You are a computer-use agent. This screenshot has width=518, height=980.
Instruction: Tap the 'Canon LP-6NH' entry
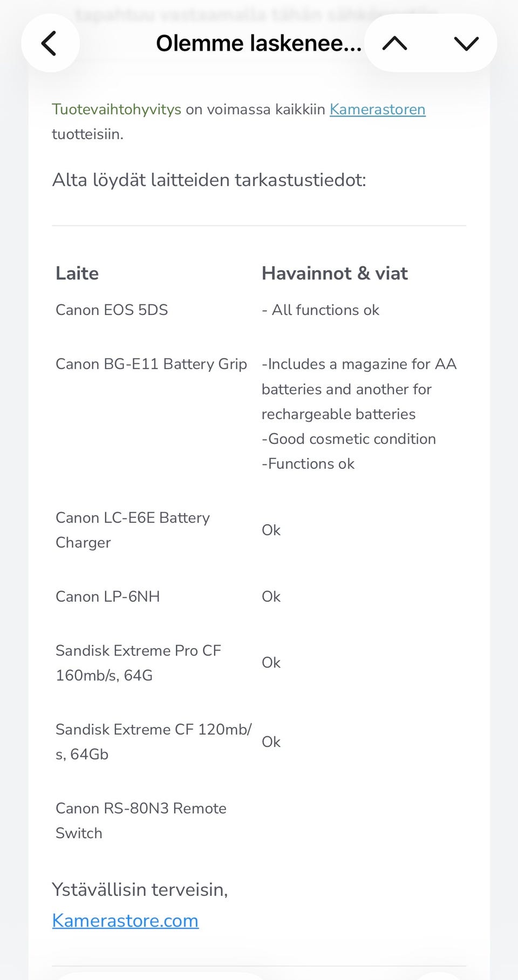[108, 597]
